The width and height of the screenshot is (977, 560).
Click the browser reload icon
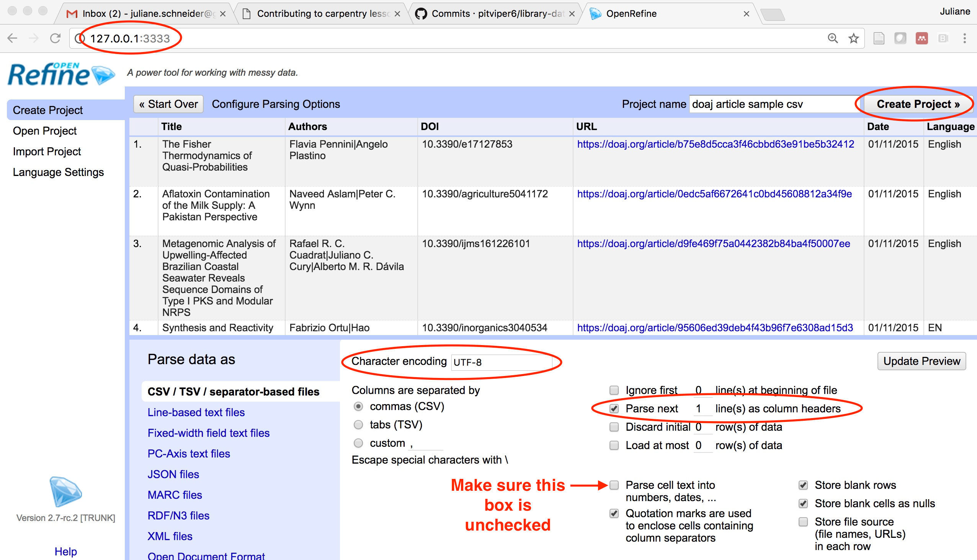[55, 38]
